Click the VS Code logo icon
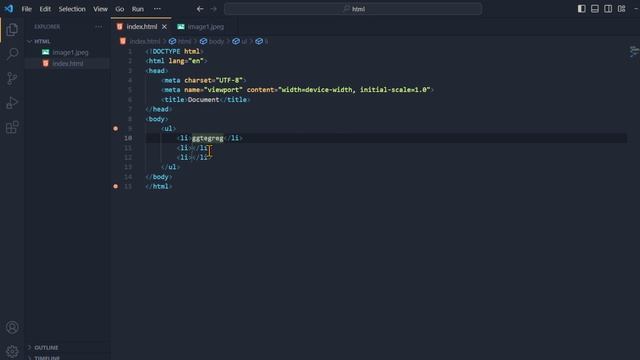640x360 pixels. 9,9
